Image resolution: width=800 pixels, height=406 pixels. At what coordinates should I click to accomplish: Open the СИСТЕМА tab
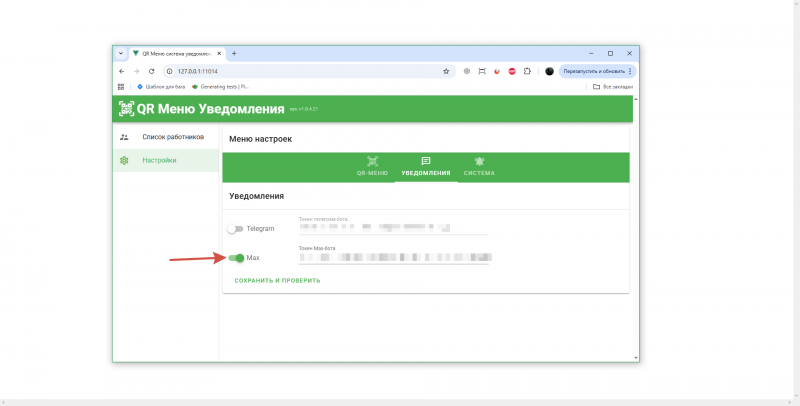click(479, 166)
